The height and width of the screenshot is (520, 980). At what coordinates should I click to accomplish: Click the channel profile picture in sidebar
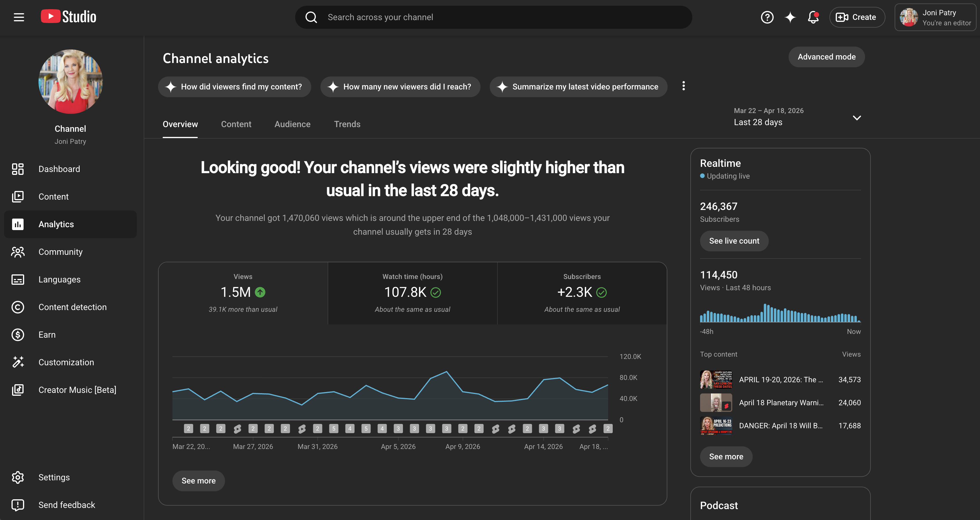pos(70,81)
